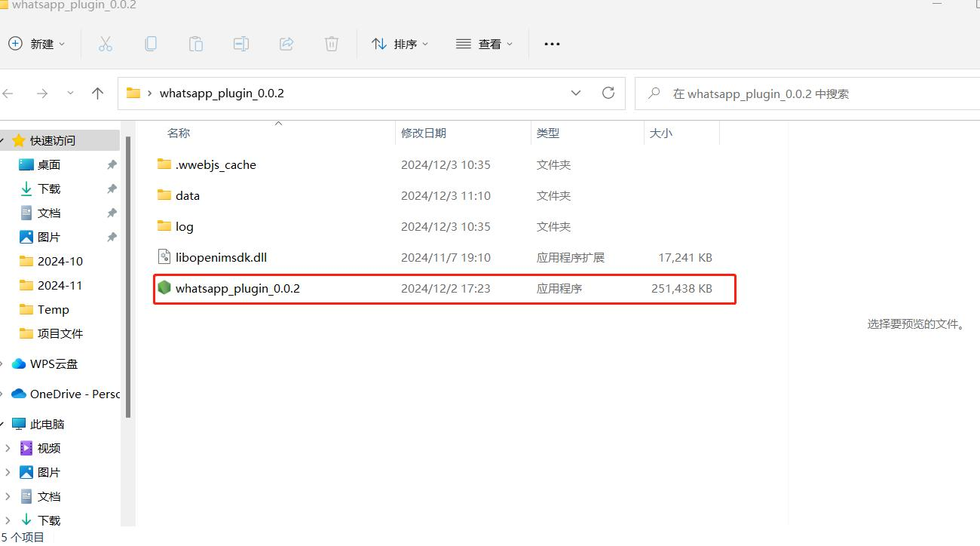Expand the WPS云盘 tree node

point(3,363)
